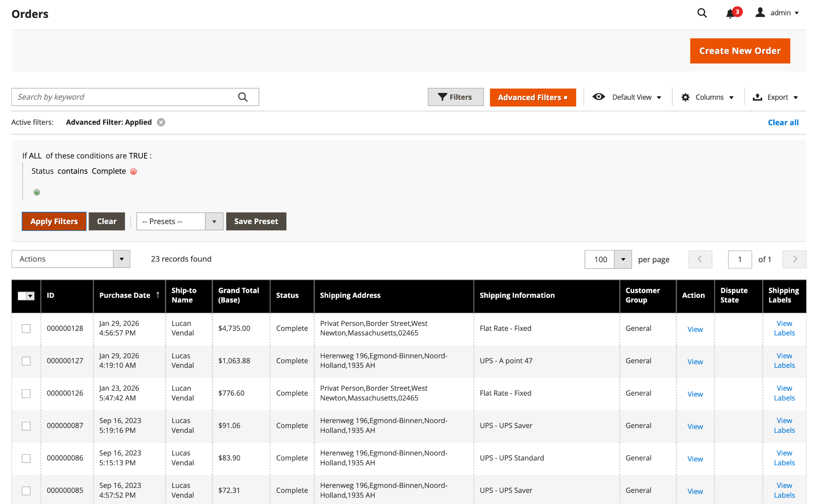
Task: Go to previous page arrow
Action: 700,259
